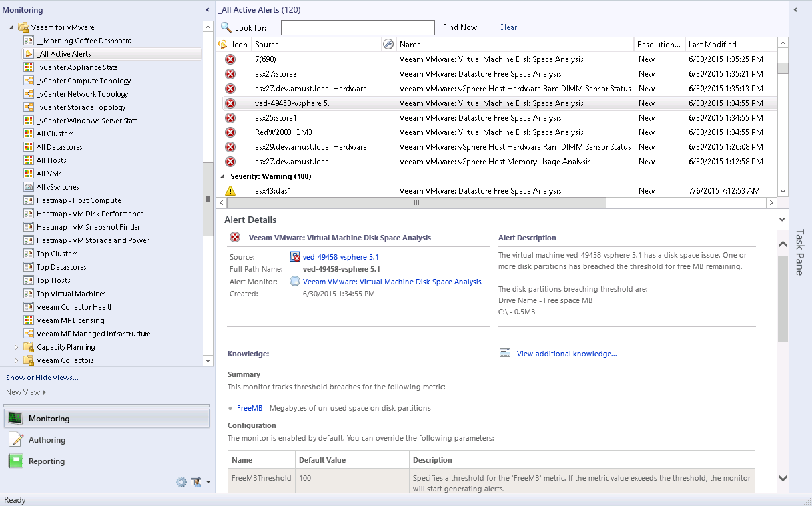
Task: Open the FreeMB metric link
Action: coord(250,408)
